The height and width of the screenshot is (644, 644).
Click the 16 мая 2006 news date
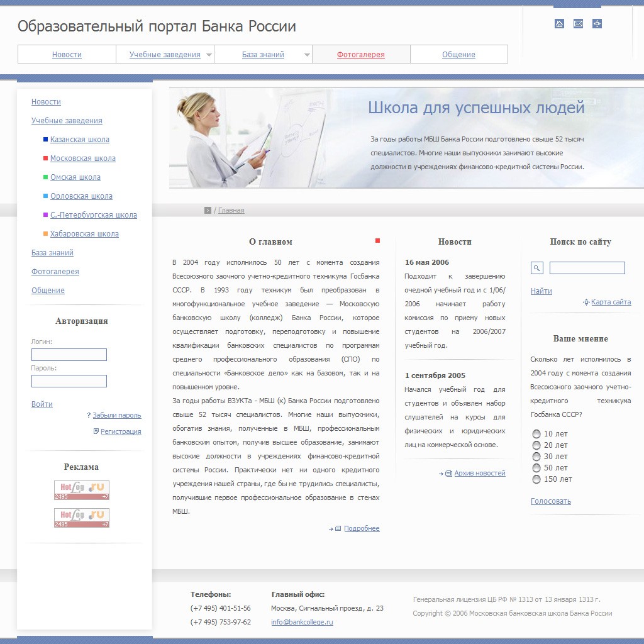click(x=427, y=262)
